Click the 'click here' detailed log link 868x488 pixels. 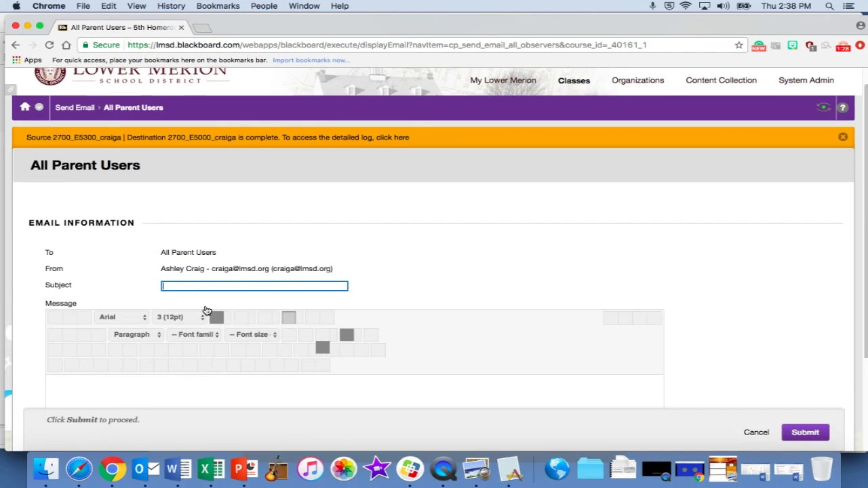pos(392,137)
